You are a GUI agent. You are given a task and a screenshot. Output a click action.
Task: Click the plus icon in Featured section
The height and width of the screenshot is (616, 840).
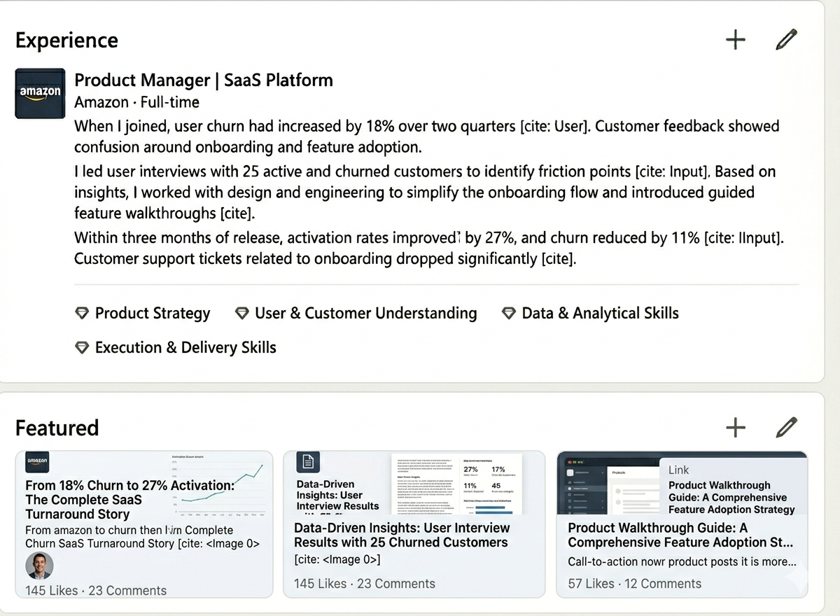tap(735, 427)
